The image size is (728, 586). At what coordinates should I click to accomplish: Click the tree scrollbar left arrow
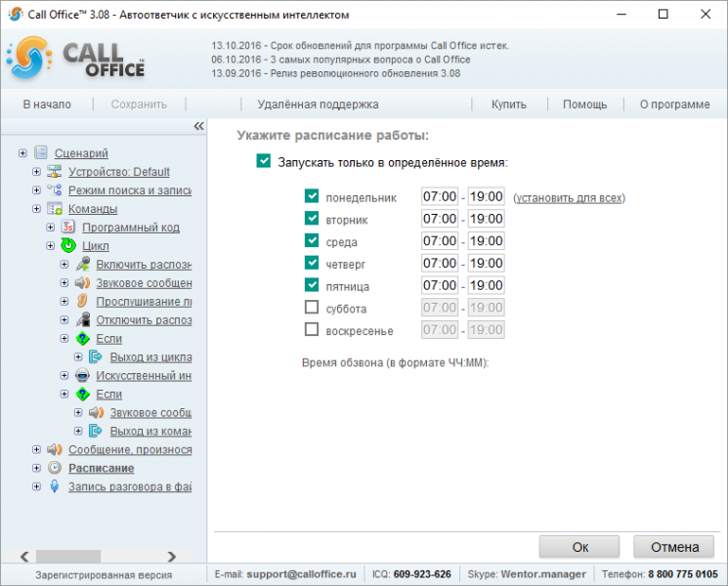coord(25,556)
